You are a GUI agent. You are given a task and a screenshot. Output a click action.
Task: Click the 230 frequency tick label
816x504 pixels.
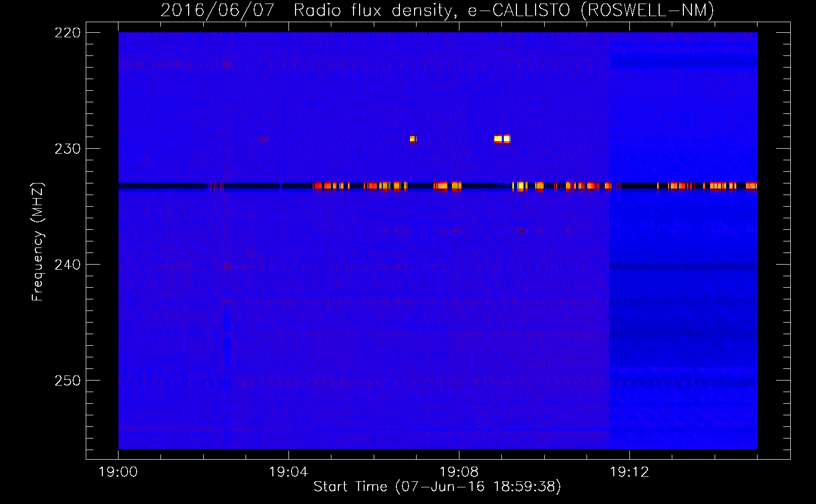tap(67, 149)
